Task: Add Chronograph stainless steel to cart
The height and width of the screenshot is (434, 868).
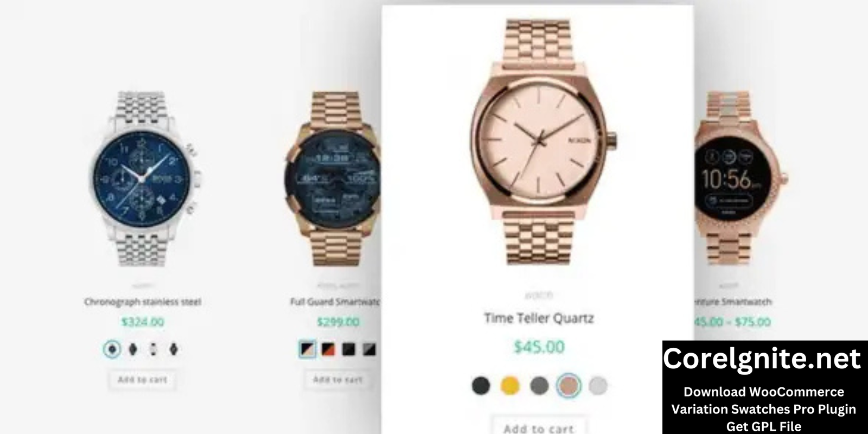Action: click(x=142, y=380)
